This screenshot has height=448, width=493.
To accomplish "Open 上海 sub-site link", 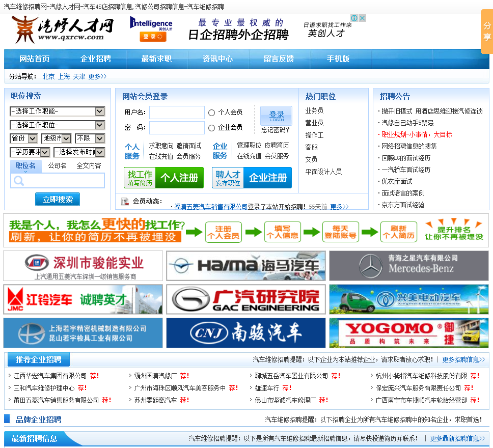I will pos(64,76).
